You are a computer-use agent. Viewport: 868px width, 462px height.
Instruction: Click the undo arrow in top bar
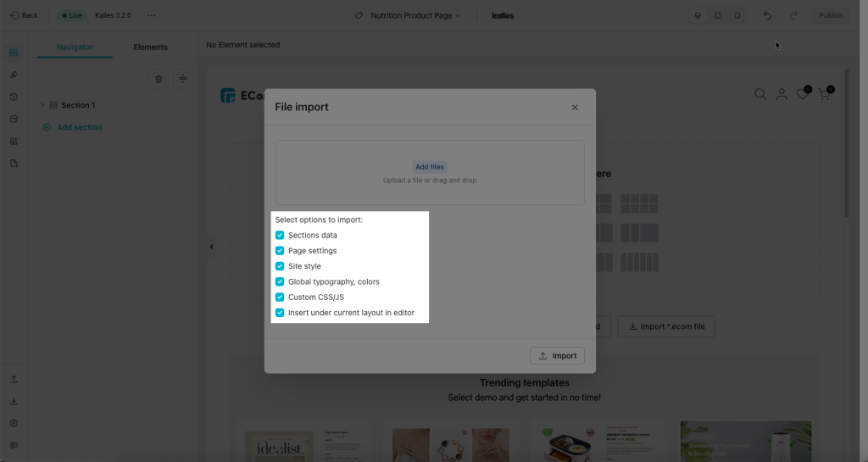pyautogui.click(x=767, y=15)
